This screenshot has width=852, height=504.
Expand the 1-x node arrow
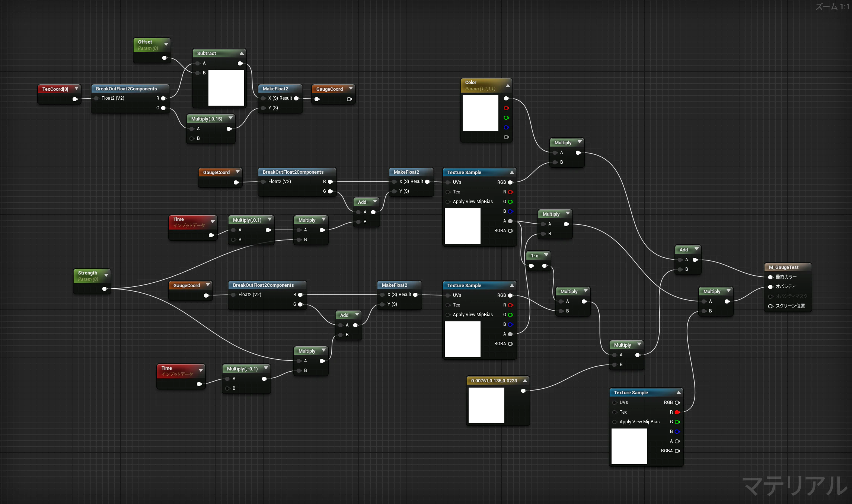click(x=546, y=255)
